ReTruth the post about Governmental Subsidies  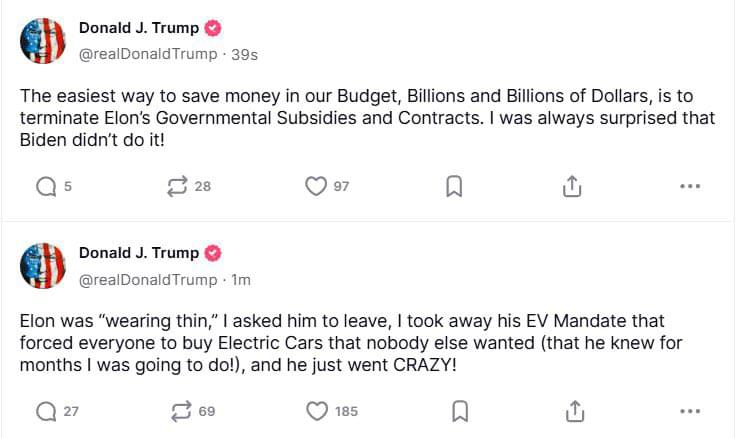[177, 186]
